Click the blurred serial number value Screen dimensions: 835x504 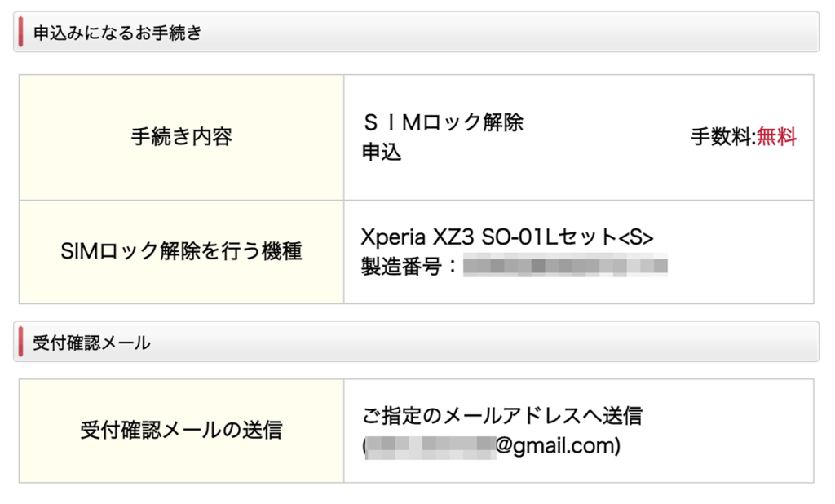565,266
